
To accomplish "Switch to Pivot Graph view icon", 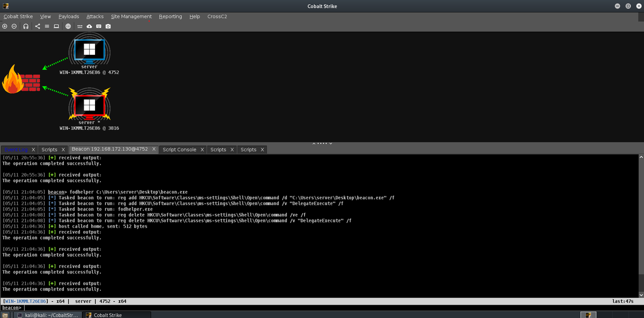I will pyautogui.click(x=38, y=26).
